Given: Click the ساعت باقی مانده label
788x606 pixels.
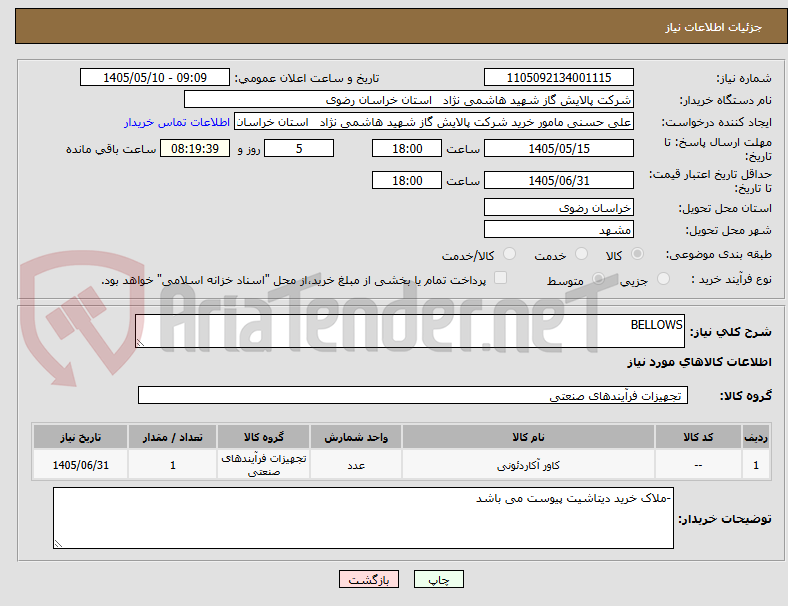Looking at the screenshot, I should (x=111, y=149).
